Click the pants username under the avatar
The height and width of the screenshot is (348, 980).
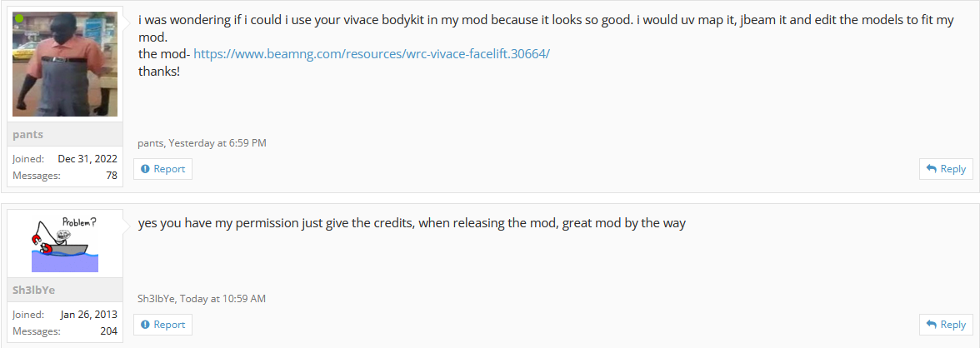point(28,134)
